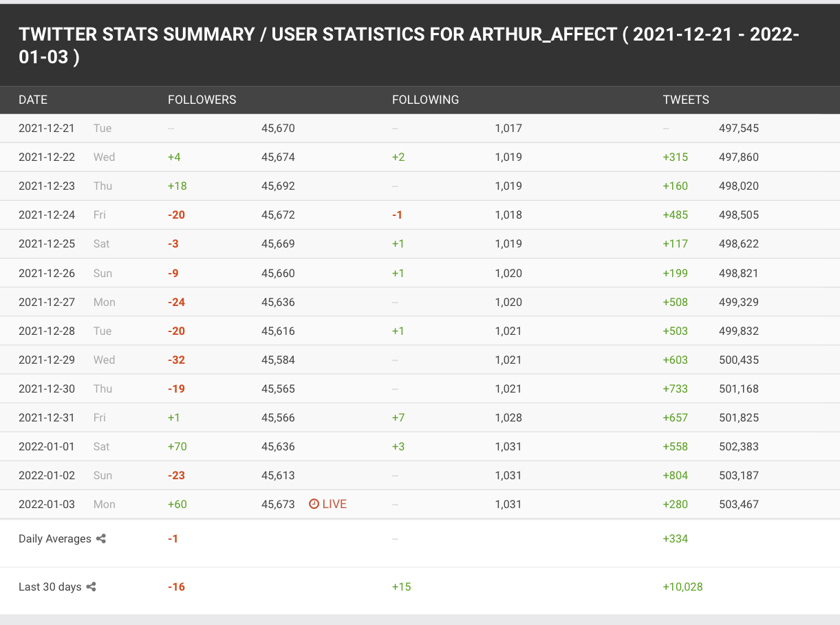Click following change +2

tap(398, 157)
